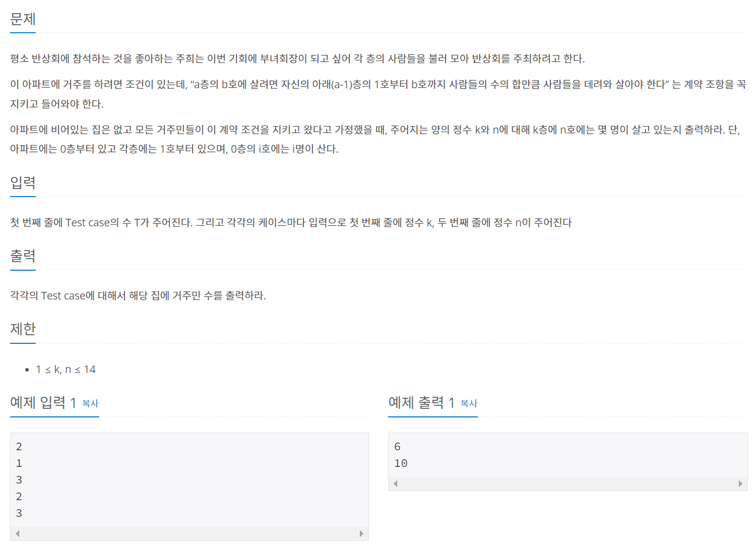
Task: Copy example output 1 via 복사 link
Action: coord(469,403)
